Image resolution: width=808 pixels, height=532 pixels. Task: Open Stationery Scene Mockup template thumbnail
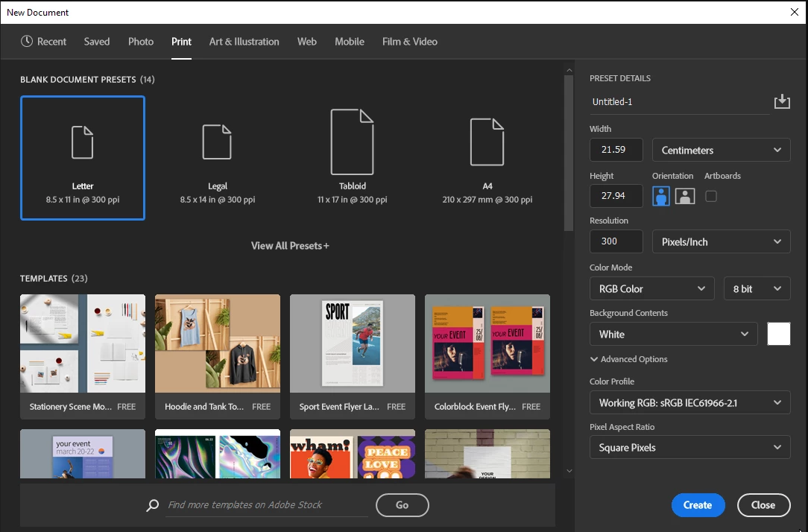click(x=83, y=343)
